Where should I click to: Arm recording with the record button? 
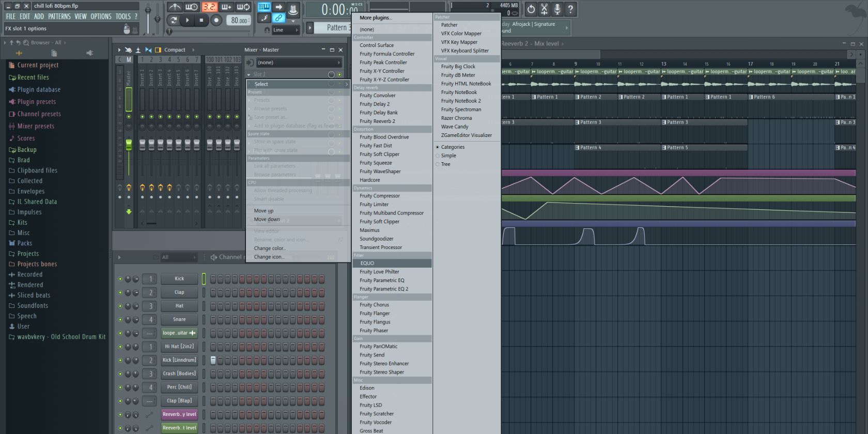pyautogui.click(x=216, y=20)
